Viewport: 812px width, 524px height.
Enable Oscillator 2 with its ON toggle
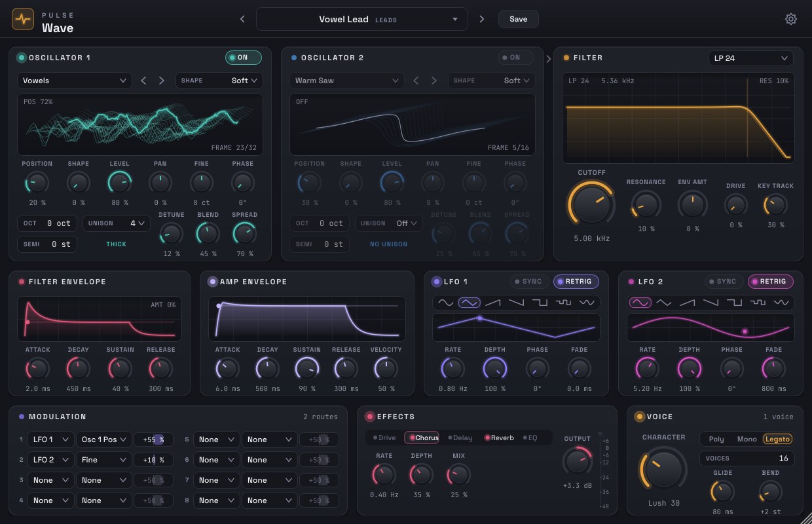click(516, 58)
